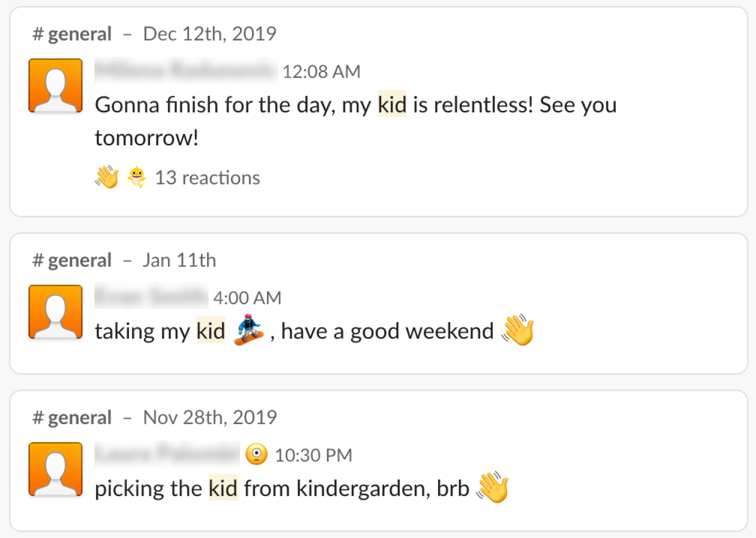Open #general channel in the Dec 12th result
Screen dimensions: 756x538
click(x=72, y=34)
